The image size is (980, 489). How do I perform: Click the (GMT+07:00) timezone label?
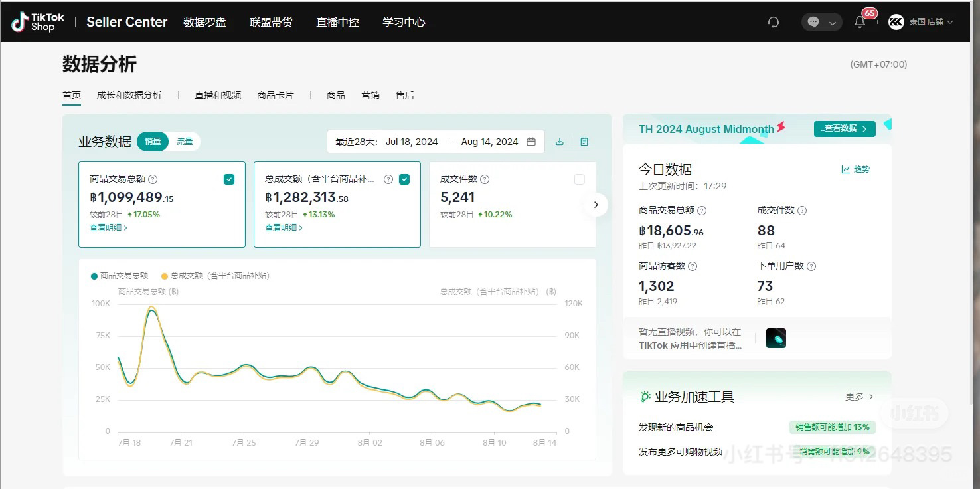click(x=878, y=64)
